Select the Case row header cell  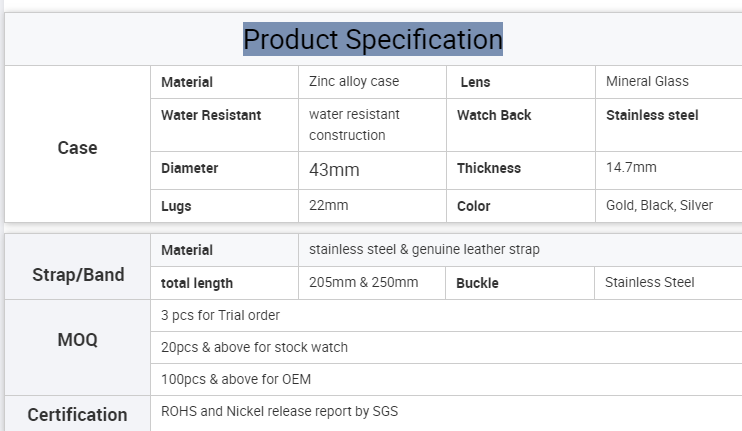click(x=78, y=144)
